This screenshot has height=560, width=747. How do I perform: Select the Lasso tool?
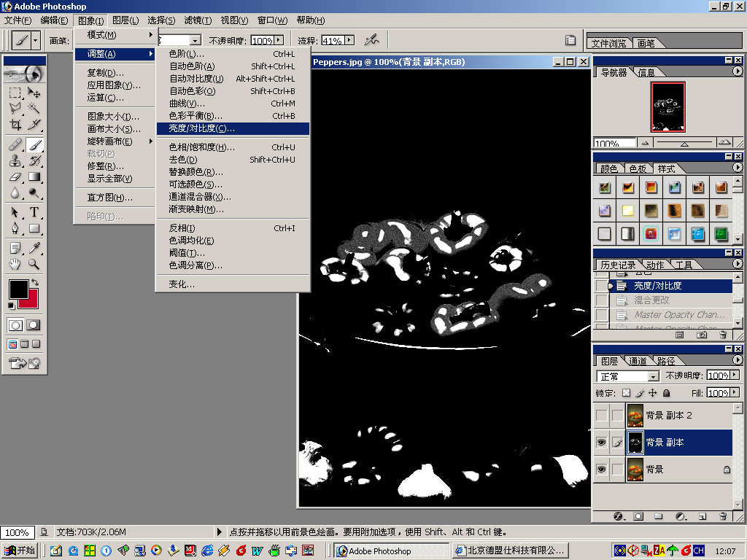click(x=15, y=109)
